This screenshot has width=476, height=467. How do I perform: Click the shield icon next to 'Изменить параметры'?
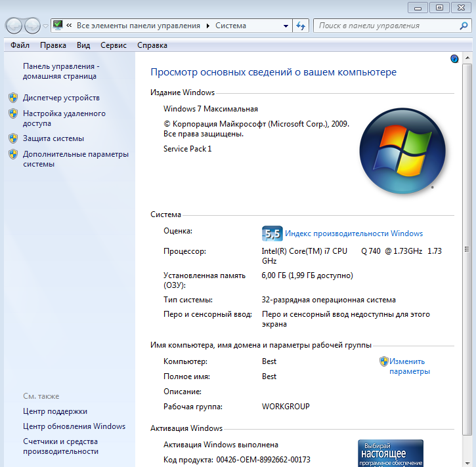[x=384, y=361]
